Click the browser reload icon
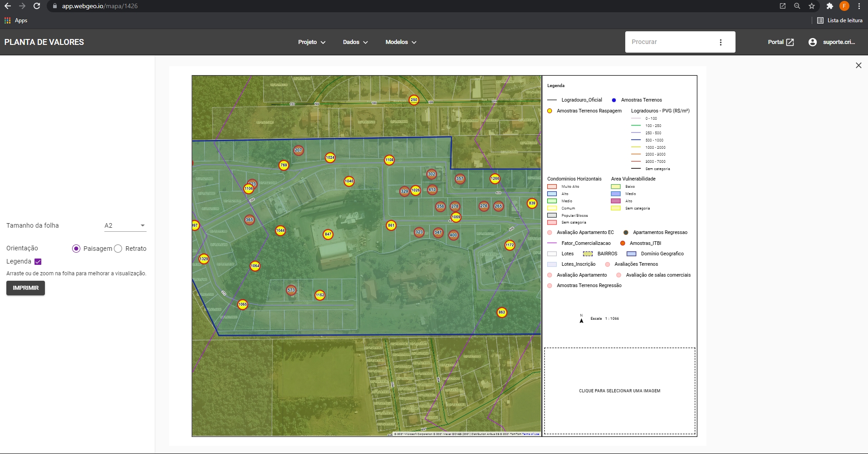Image resolution: width=868 pixels, height=454 pixels. click(37, 6)
